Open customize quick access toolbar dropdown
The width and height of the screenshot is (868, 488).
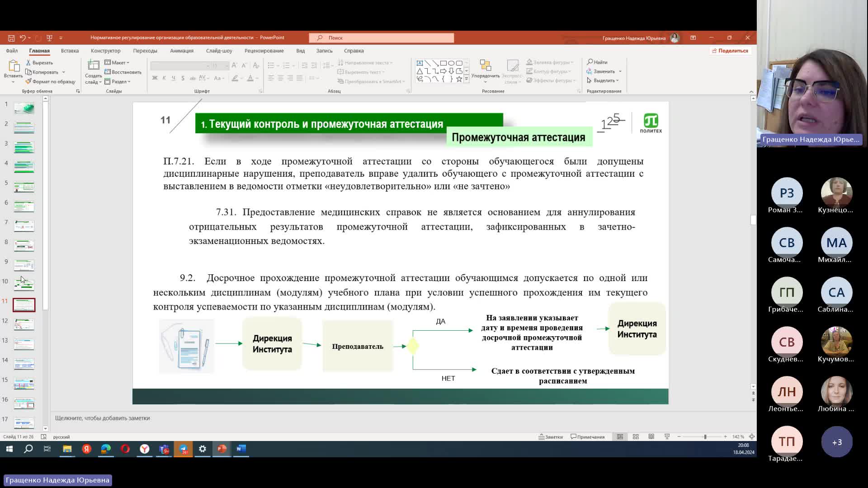coord(61,38)
